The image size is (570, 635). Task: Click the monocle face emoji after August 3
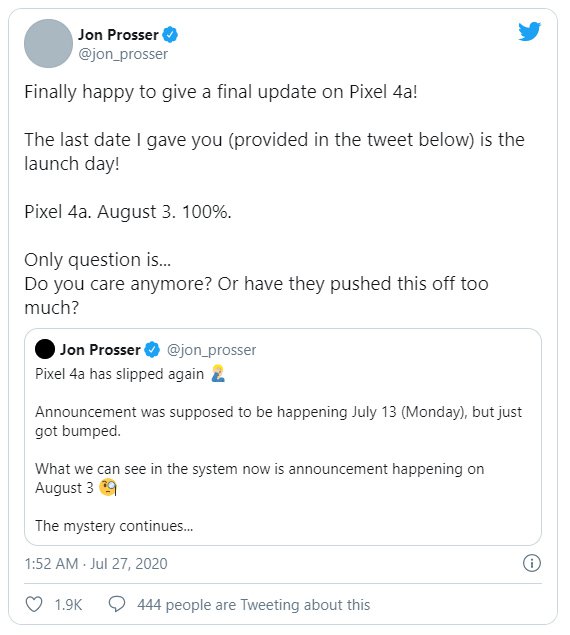pyautogui.click(x=108, y=488)
